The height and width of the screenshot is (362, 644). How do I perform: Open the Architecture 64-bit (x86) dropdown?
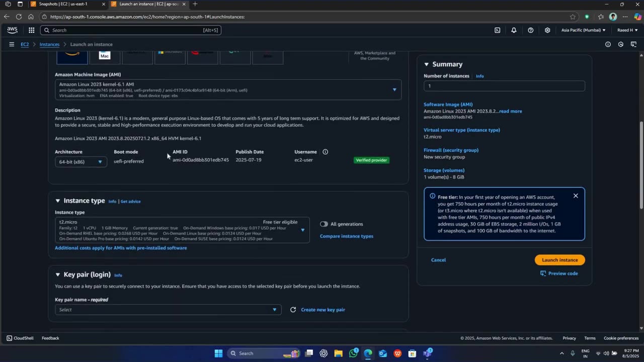80,162
